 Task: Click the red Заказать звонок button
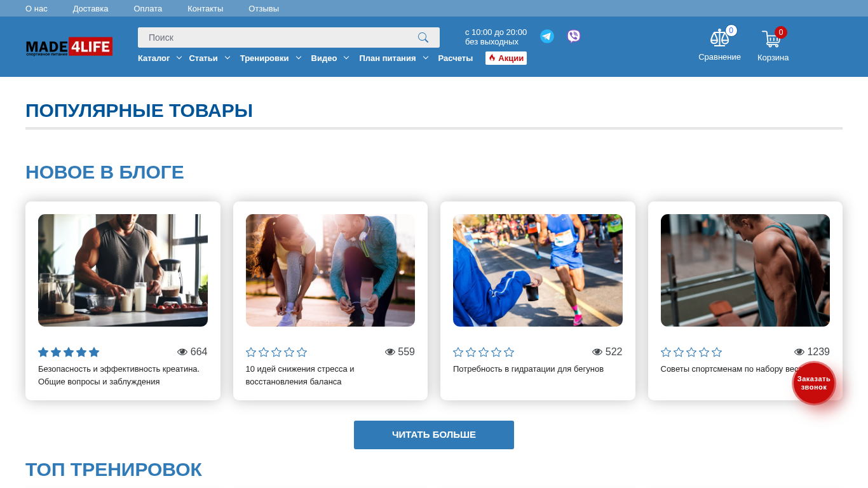(x=814, y=383)
